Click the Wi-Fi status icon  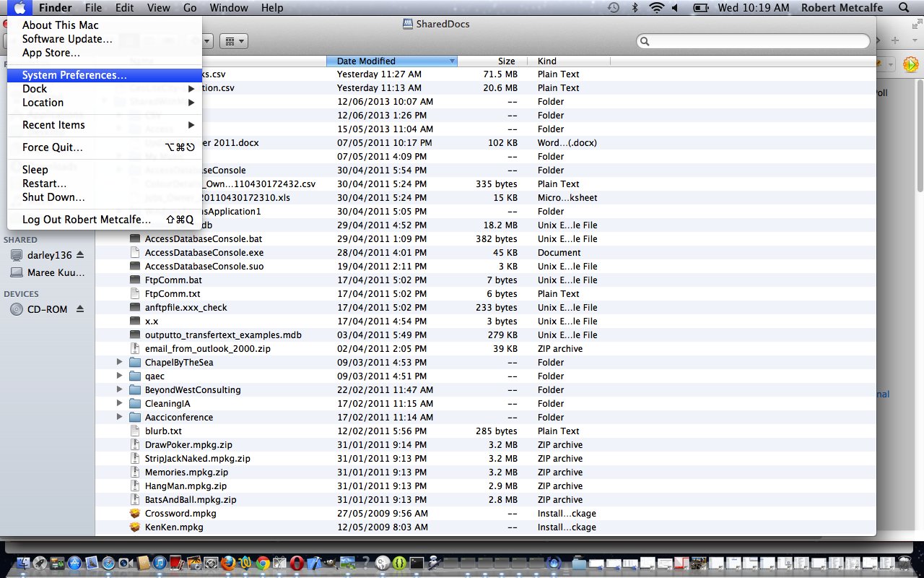[656, 8]
